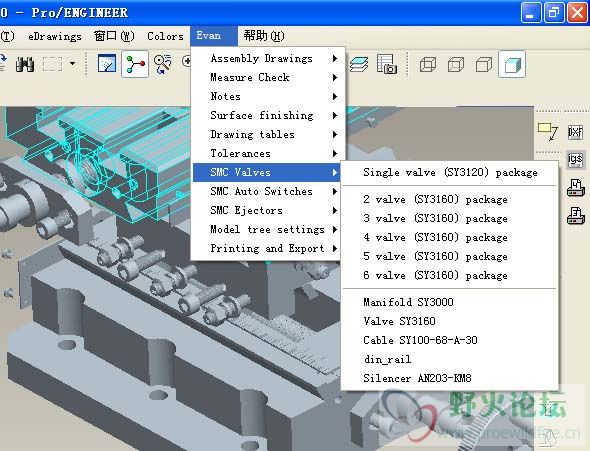Click the binoculars find icon

25,64
